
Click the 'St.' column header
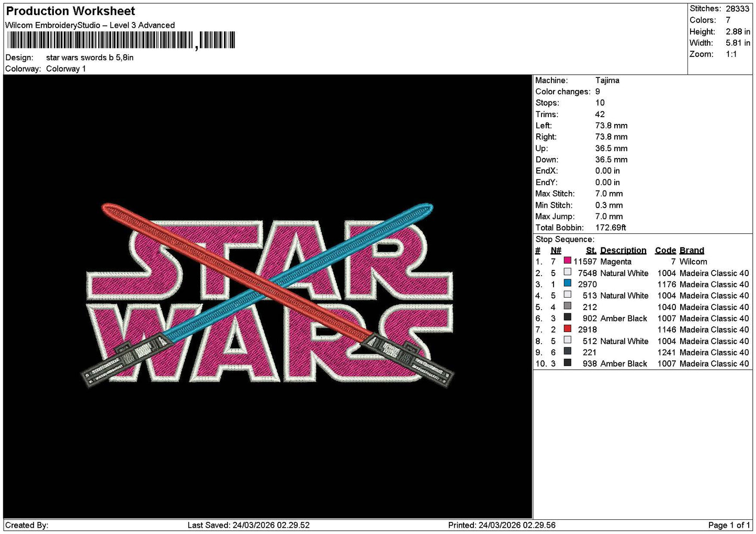click(591, 251)
